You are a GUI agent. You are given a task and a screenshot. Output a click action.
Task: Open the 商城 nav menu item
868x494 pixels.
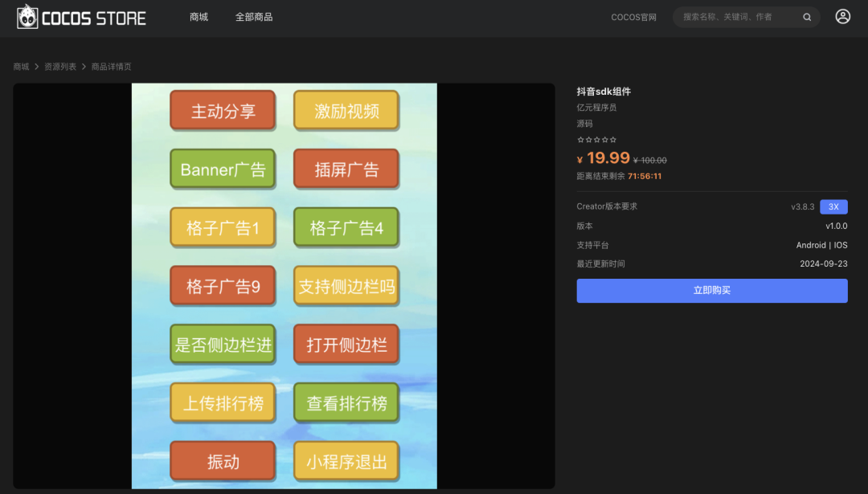[199, 17]
